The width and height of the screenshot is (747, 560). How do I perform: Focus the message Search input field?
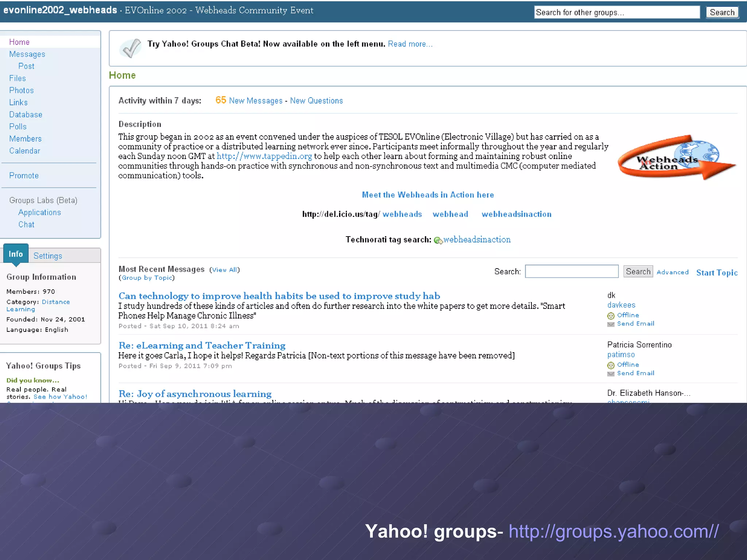(x=572, y=271)
